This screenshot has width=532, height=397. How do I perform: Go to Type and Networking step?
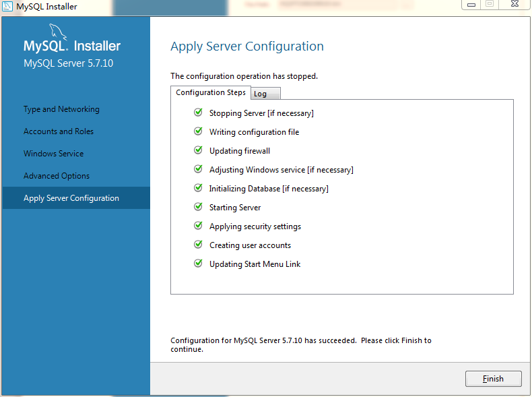[x=61, y=109]
